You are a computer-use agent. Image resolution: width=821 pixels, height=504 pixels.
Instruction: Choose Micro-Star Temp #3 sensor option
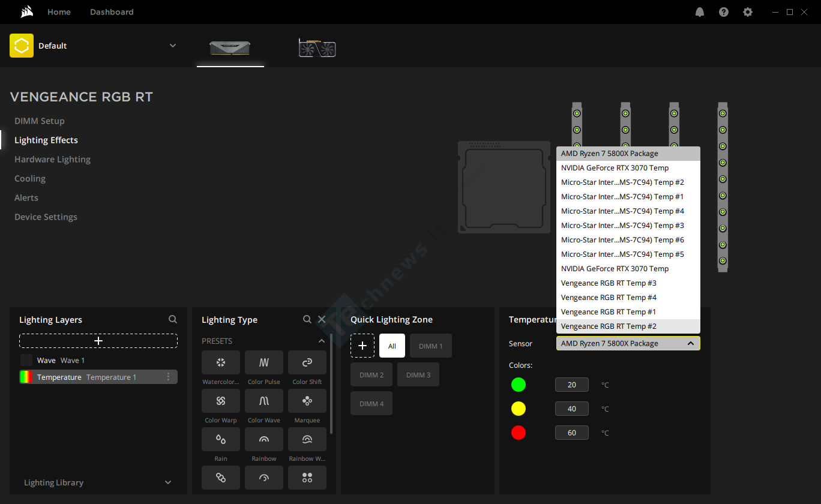[628, 226]
